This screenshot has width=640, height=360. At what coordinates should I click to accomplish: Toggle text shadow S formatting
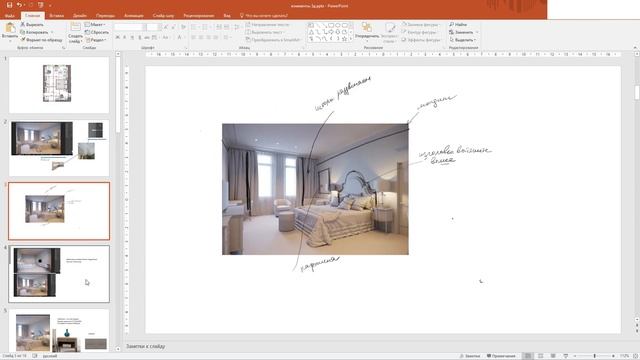[140, 37]
